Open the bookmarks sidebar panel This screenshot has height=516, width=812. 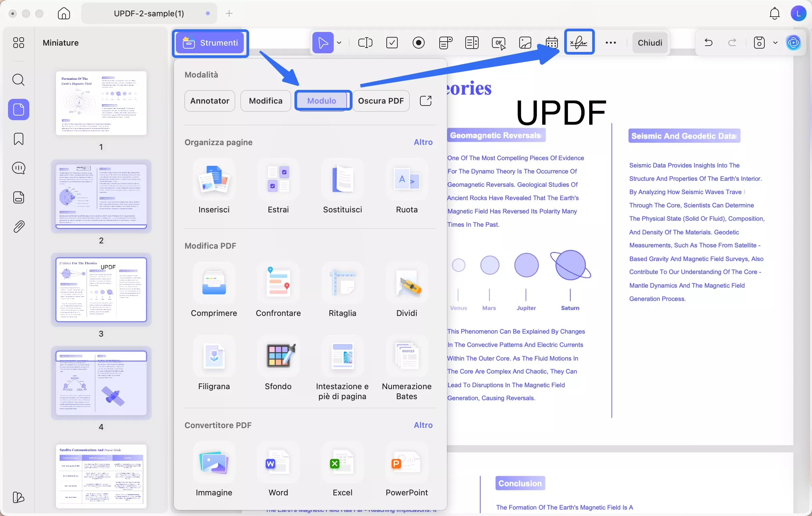19,139
